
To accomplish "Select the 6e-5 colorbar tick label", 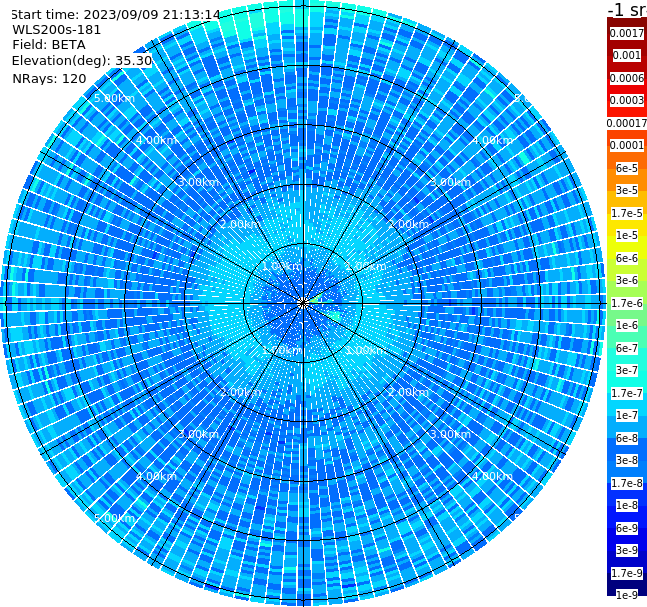I will [627, 168].
